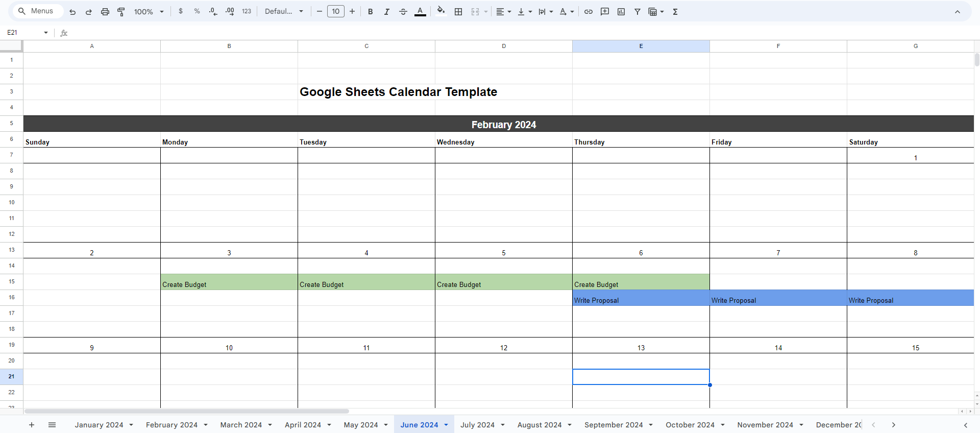Switch to the October 2024 sheet
This screenshot has height=433, width=980.
click(690, 425)
